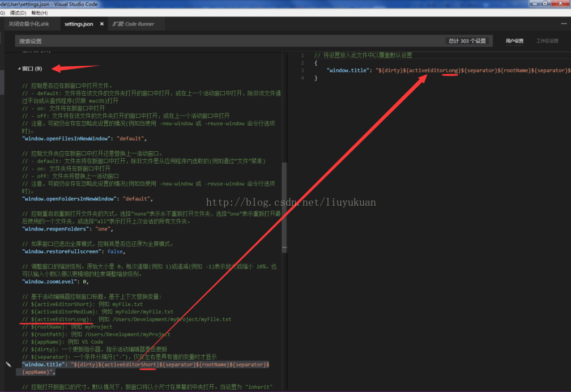
Task: Click the "window.openFilesInNewWindow" setting line
Action: click(x=84, y=138)
